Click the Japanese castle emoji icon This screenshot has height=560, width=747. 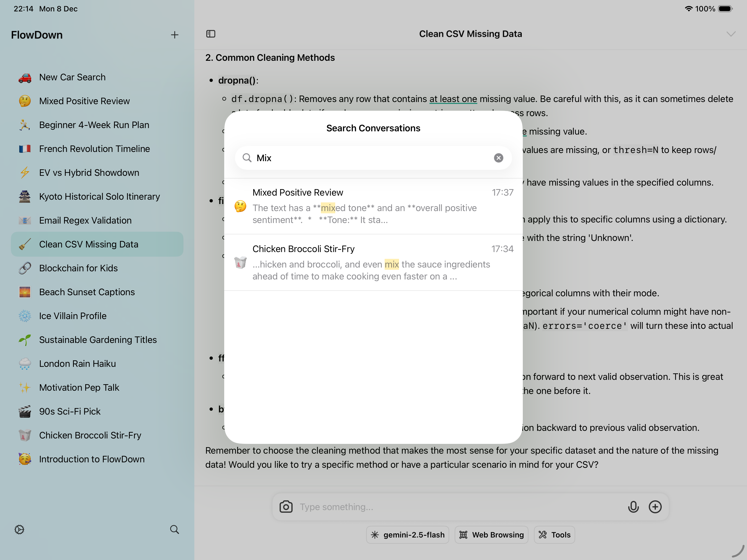(x=25, y=196)
